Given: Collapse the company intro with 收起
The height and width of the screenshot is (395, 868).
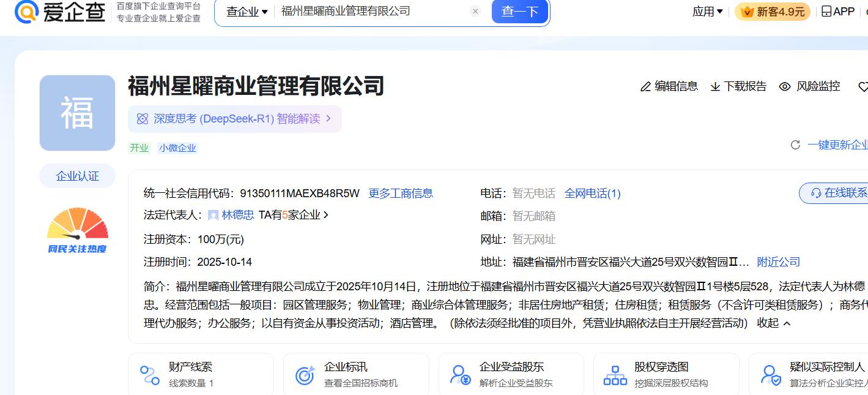Looking at the screenshot, I should (x=774, y=323).
